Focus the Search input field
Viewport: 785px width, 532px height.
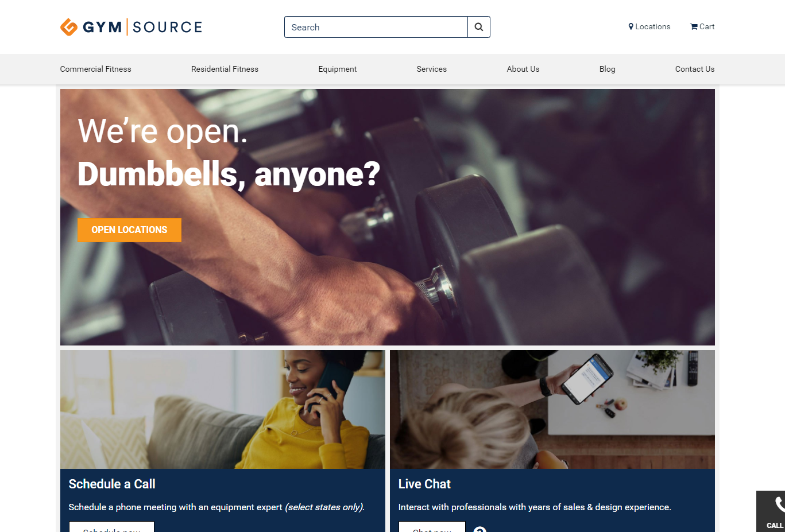point(376,27)
